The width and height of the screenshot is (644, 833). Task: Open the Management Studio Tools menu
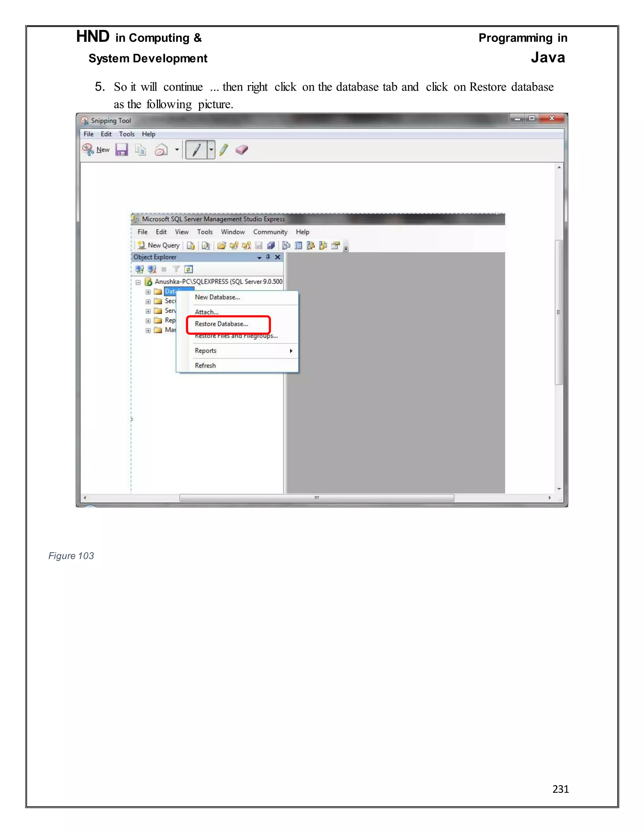click(x=205, y=232)
